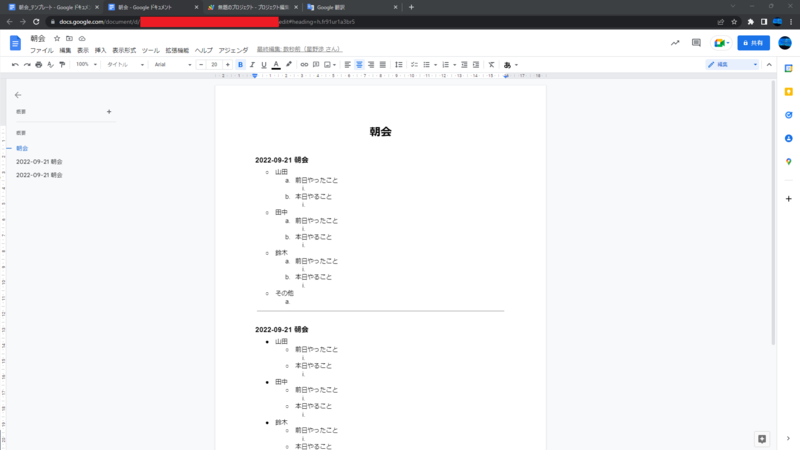Screen dimensions: 800x450
Task: Run the spell check icon
Action: (51, 65)
